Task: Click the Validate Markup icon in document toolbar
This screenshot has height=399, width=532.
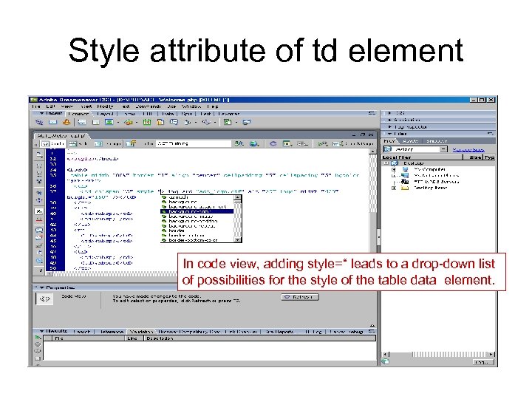Action: (321, 144)
